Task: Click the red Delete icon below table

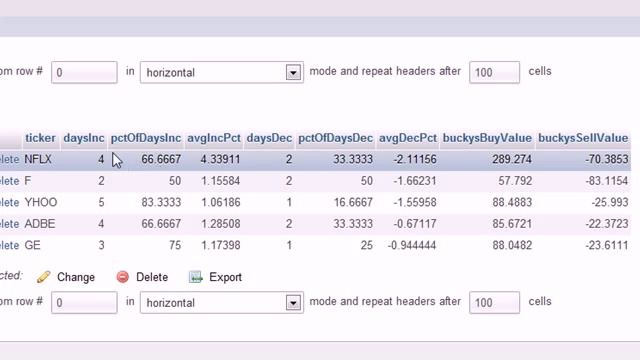Action: (122, 277)
